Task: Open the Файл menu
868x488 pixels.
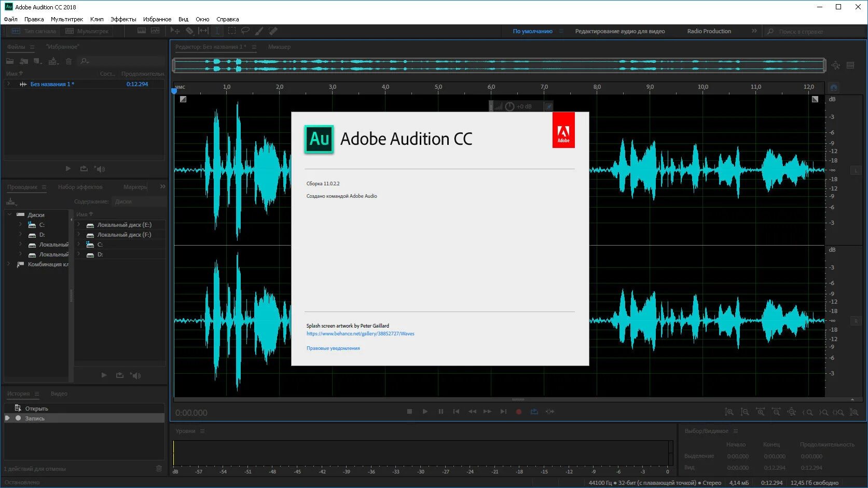Action: [x=10, y=19]
